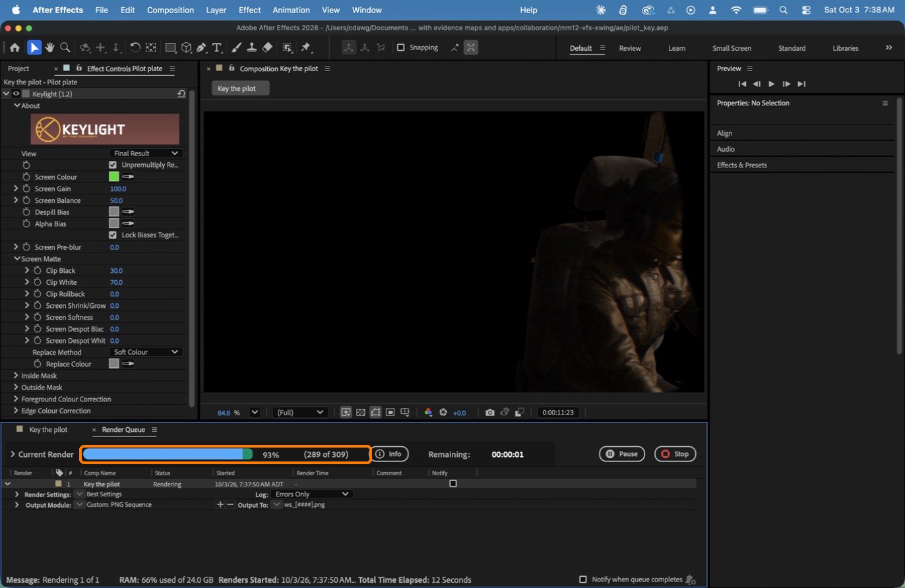Switch to the Key the pilot timeline tab
905x588 pixels.
coord(48,430)
